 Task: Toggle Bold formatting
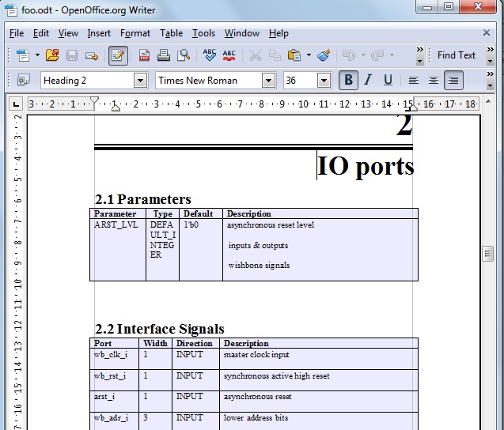point(347,80)
